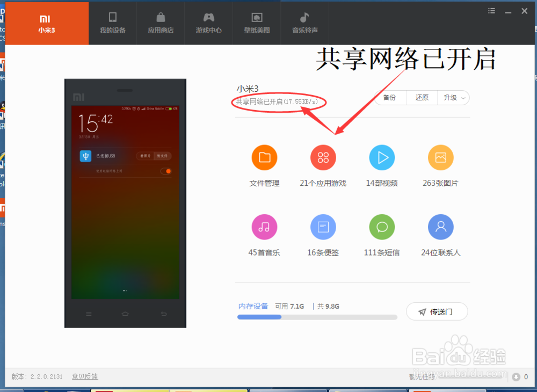537x392 pixels.
Task: Select the 21个应用游戏 apps icon
Action: (x=323, y=157)
